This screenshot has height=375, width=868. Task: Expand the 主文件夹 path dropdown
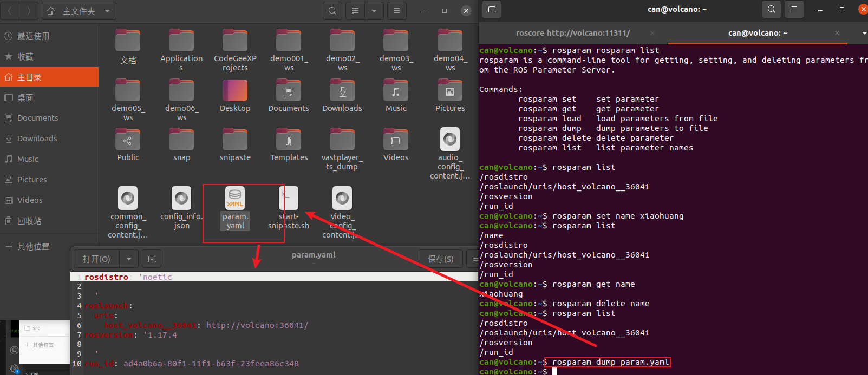coord(107,11)
